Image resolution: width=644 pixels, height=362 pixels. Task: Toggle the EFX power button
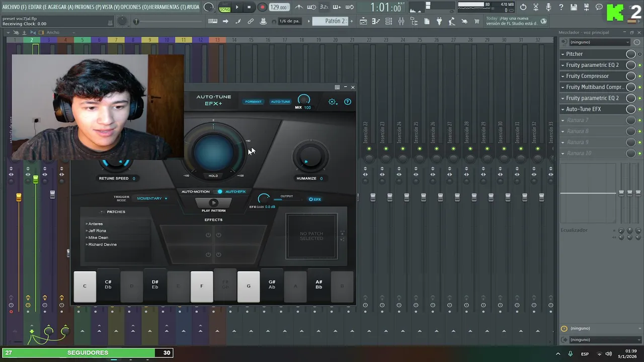[x=315, y=199]
